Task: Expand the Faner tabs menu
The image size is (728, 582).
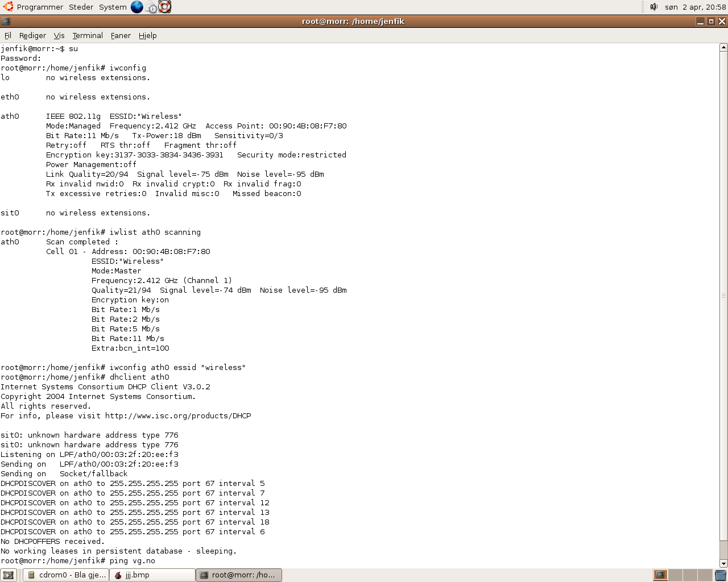Action: 121,35
